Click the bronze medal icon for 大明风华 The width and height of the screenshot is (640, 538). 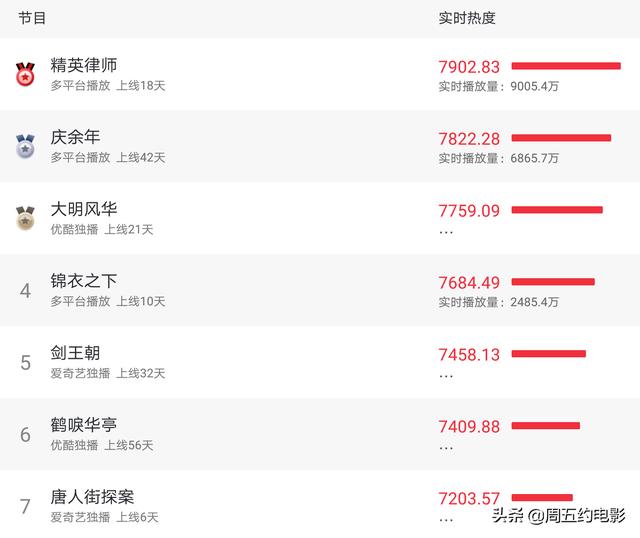[25, 218]
